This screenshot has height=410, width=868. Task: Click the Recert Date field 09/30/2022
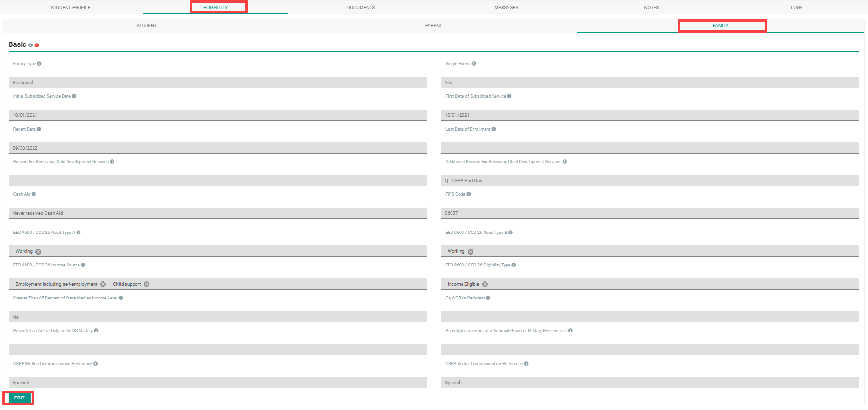[x=217, y=148]
